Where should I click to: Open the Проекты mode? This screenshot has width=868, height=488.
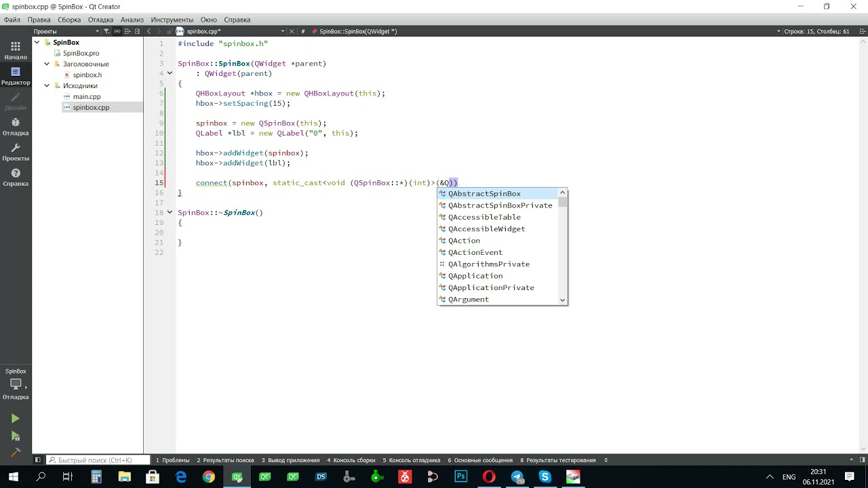tap(16, 152)
